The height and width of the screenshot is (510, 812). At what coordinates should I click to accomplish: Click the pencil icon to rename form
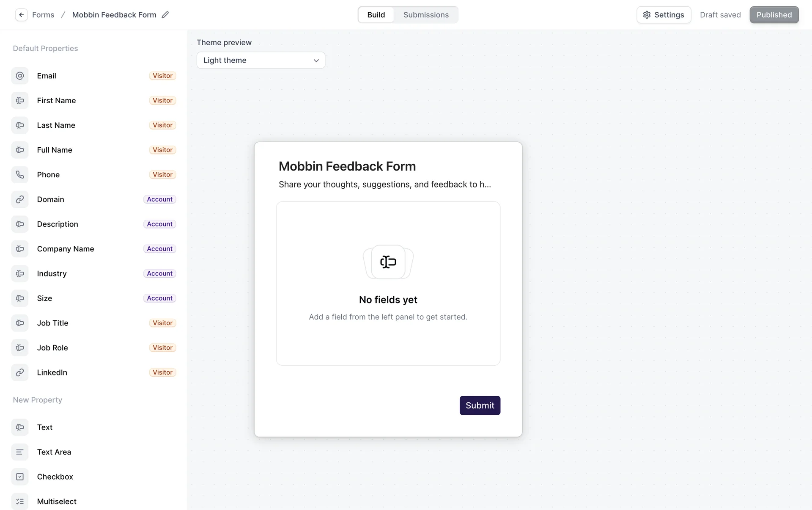165,15
